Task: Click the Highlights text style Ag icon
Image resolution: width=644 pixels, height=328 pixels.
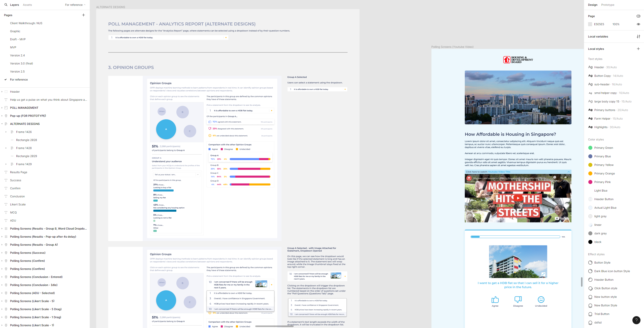Action: coord(590,127)
